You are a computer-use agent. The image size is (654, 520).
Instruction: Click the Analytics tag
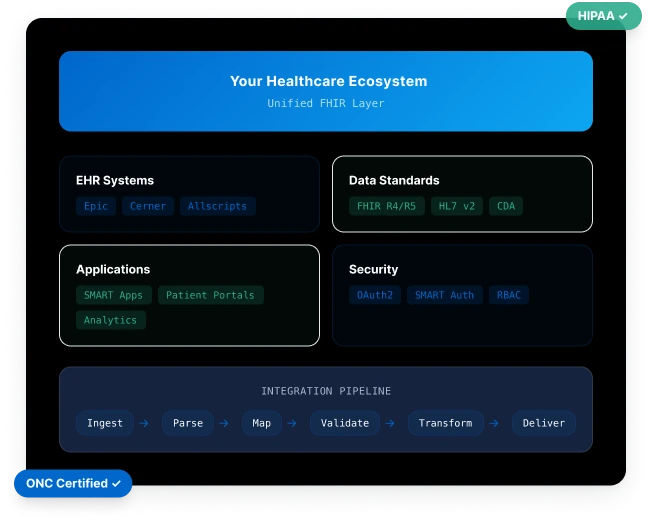[x=110, y=320]
